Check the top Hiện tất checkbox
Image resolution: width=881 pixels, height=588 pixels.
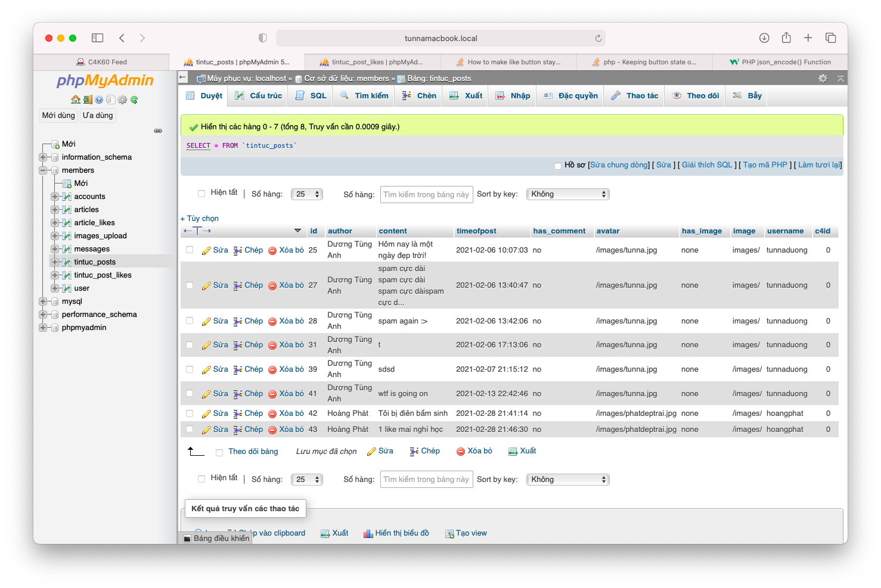(201, 193)
